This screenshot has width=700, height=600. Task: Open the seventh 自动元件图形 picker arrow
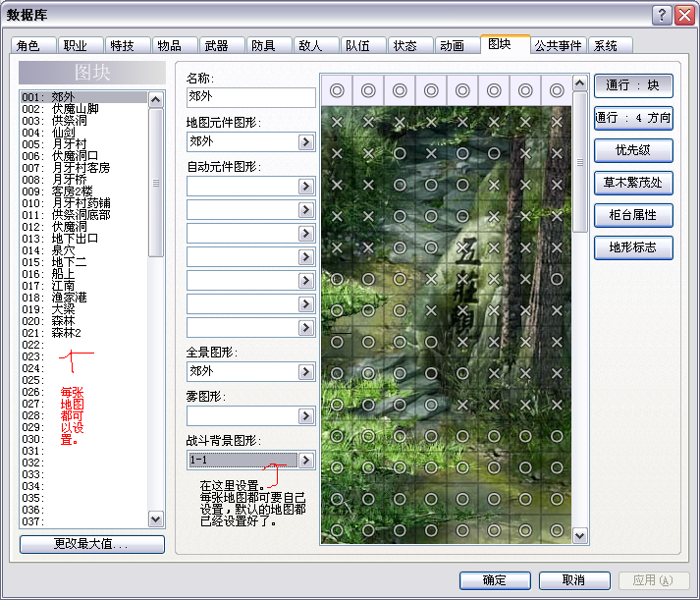click(305, 328)
